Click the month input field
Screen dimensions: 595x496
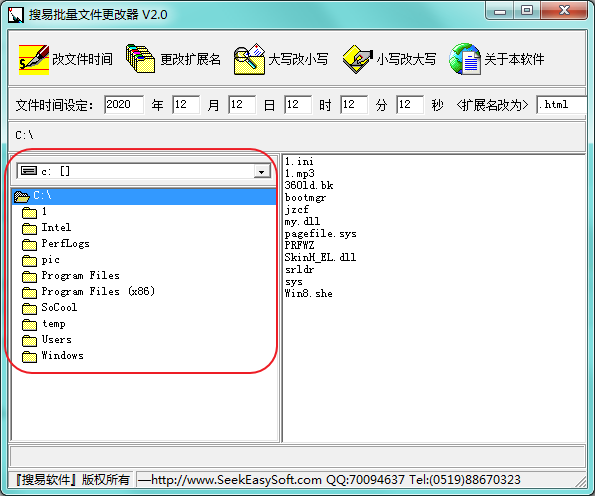pos(186,104)
